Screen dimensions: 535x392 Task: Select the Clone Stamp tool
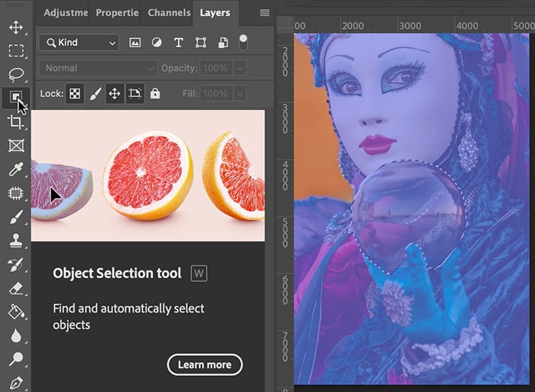point(16,241)
